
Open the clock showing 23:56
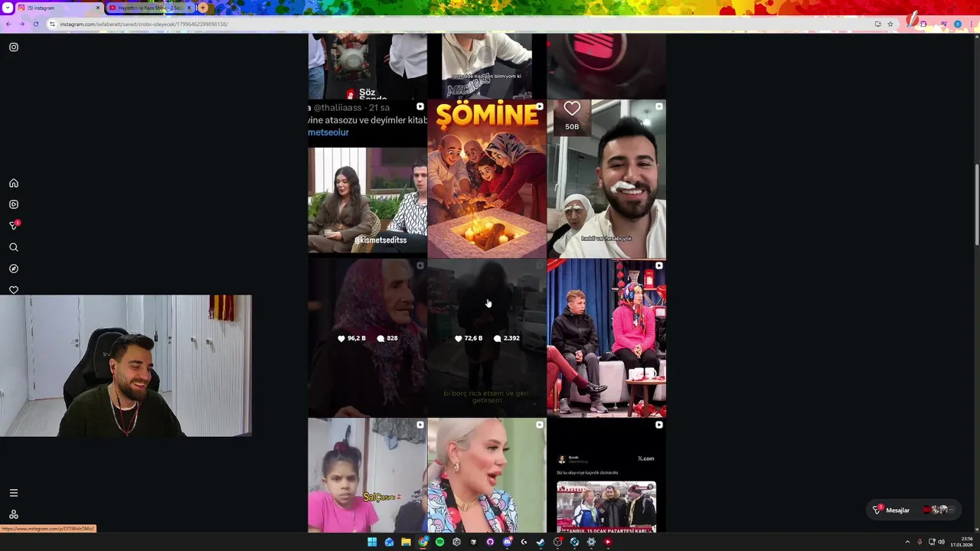(x=961, y=542)
